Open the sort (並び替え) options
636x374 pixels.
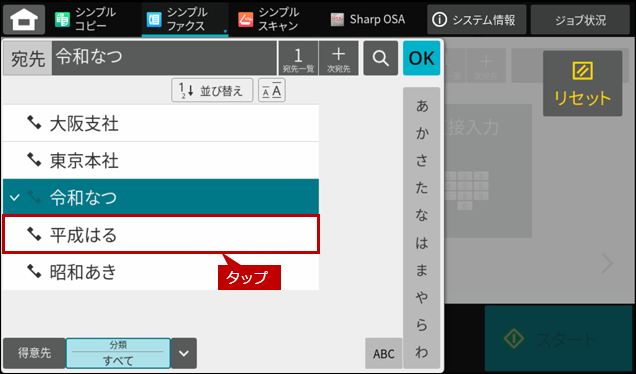coord(212,90)
